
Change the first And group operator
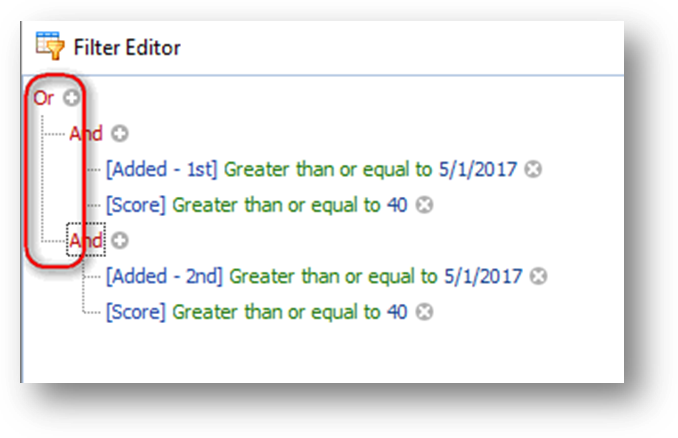point(86,134)
